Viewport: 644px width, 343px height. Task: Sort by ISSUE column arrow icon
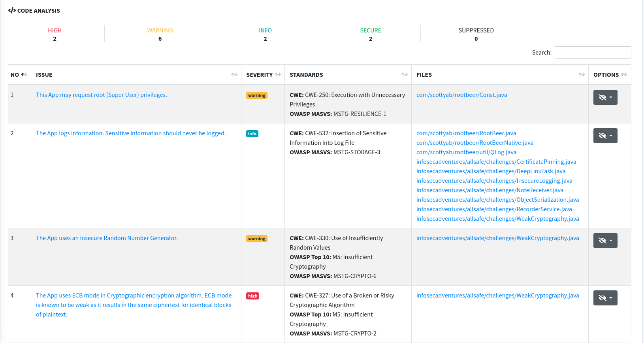(x=234, y=74)
